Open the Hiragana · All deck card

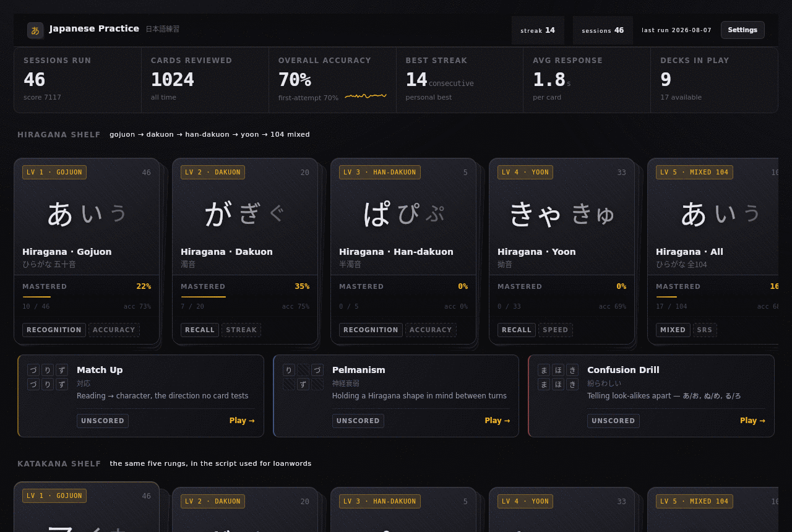point(713,251)
